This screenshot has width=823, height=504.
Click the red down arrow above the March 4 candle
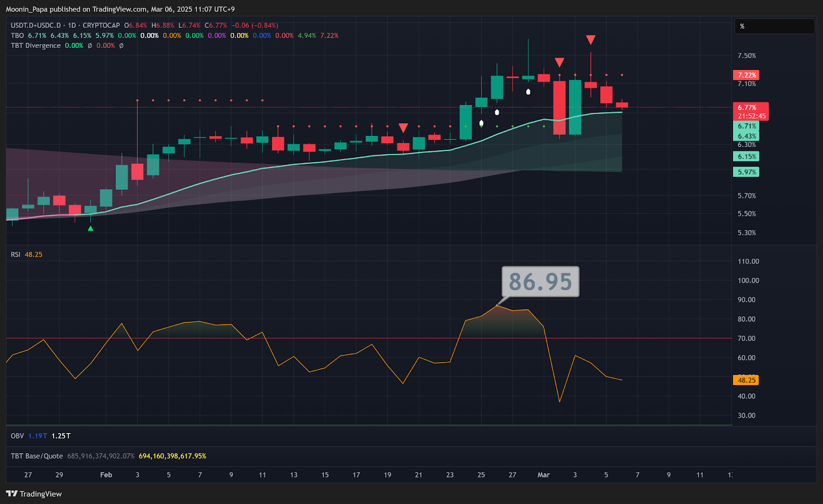[x=591, y=40]
